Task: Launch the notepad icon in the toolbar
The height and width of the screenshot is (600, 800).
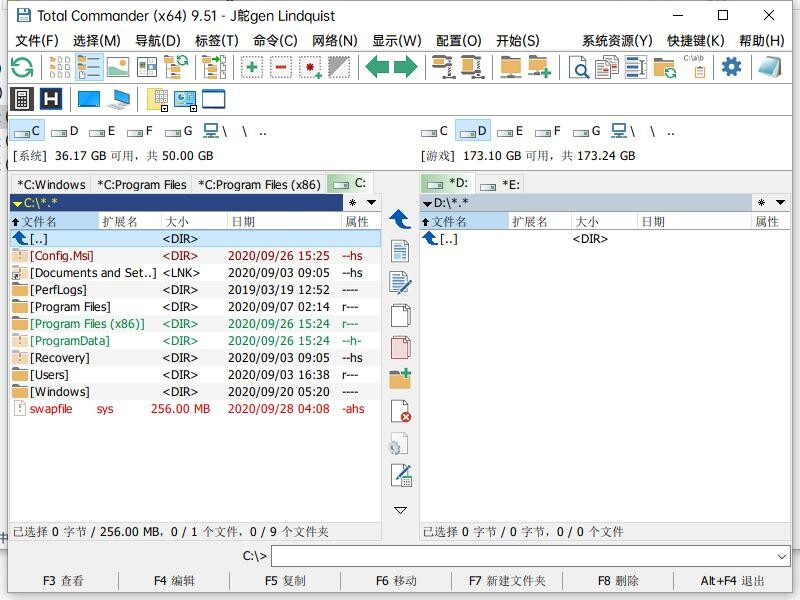Action: (x=769, y=67)
